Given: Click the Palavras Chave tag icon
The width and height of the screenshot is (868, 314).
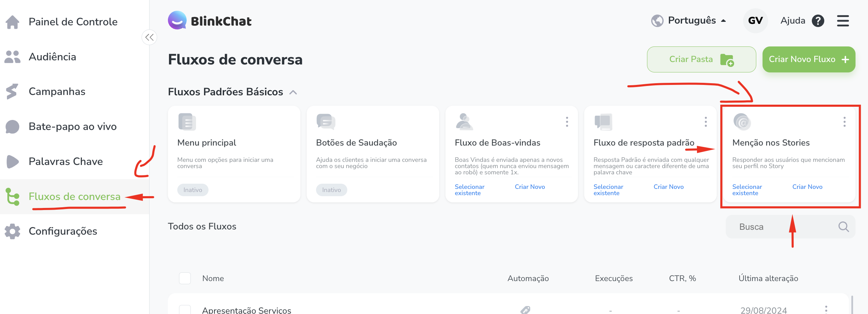Looking at the screenshot, I should (x=12, y=162).
